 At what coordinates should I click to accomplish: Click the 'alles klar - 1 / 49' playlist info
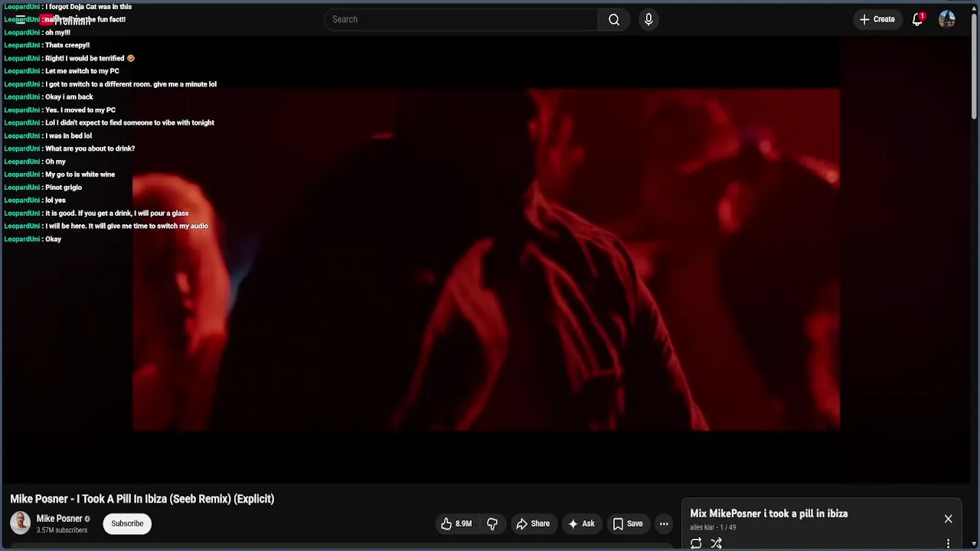tap(713, 527)
